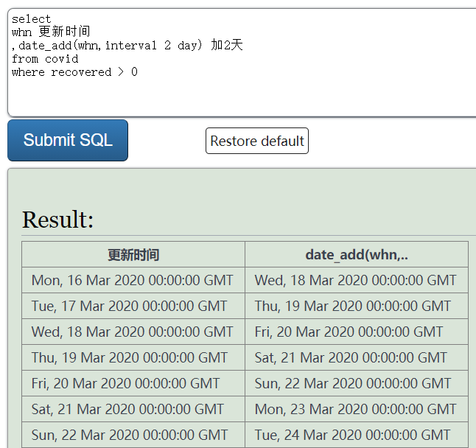Click cell Fri, 20 Mar 2020 in 更新时间 column
This screenshot has height=448, width=476.
pyautogui.click(x=133, y=383)
